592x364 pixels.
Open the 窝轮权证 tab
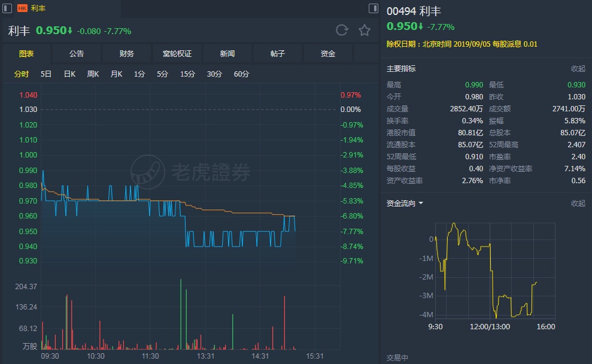pyautogui.click(x=177, y=54)
